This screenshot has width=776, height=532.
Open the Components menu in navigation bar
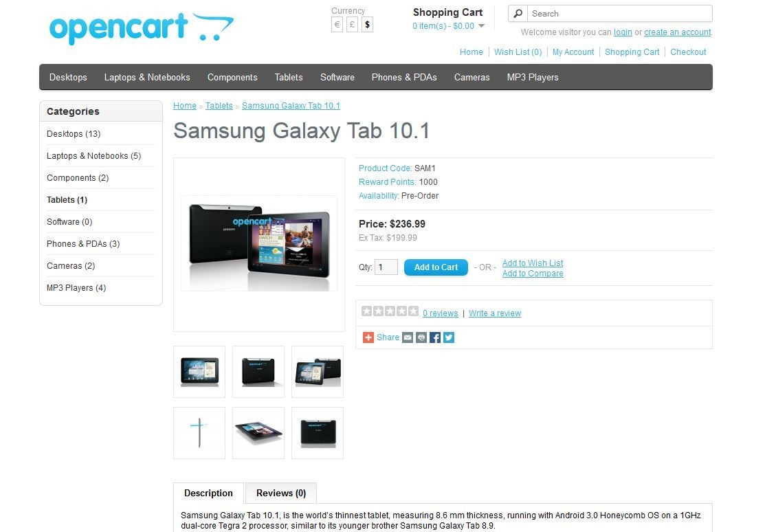coord(232,77)
